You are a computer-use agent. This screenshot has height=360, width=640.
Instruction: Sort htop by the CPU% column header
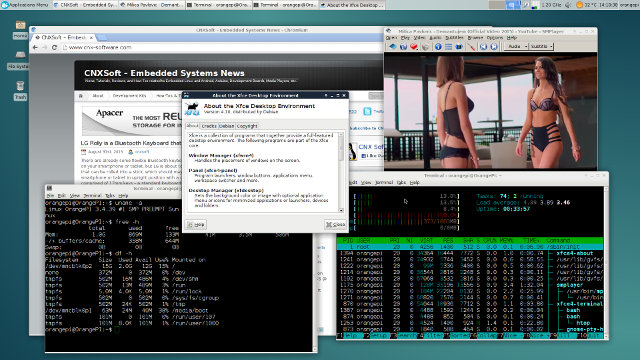click(x=489, y=240)
